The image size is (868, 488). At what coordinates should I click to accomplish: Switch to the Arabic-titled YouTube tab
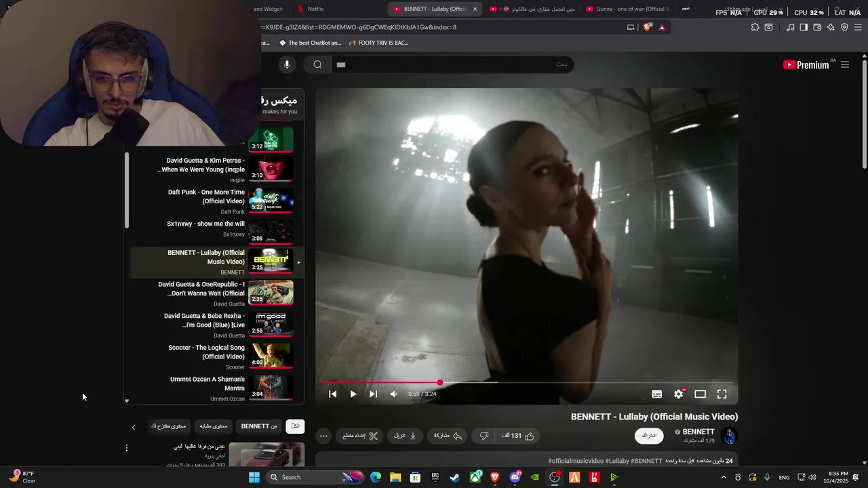[532, 9]
